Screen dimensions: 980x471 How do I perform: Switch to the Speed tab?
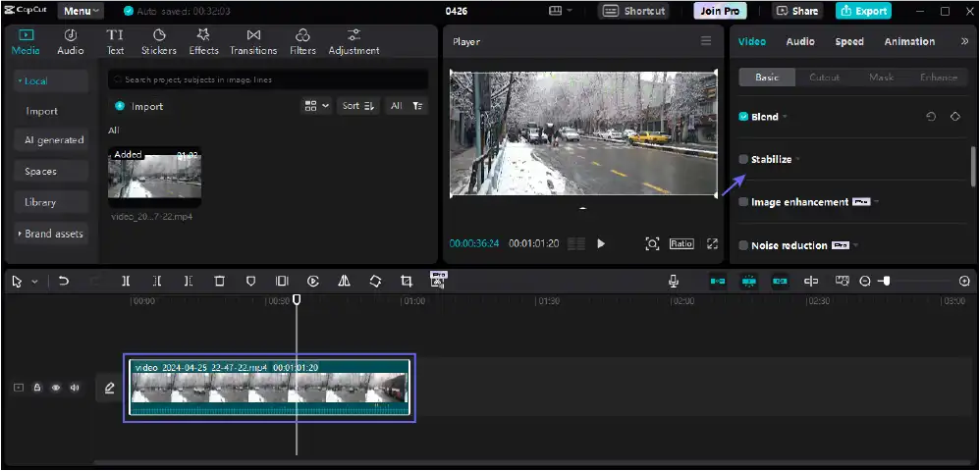pyautogui.click(x=849, y=41)
